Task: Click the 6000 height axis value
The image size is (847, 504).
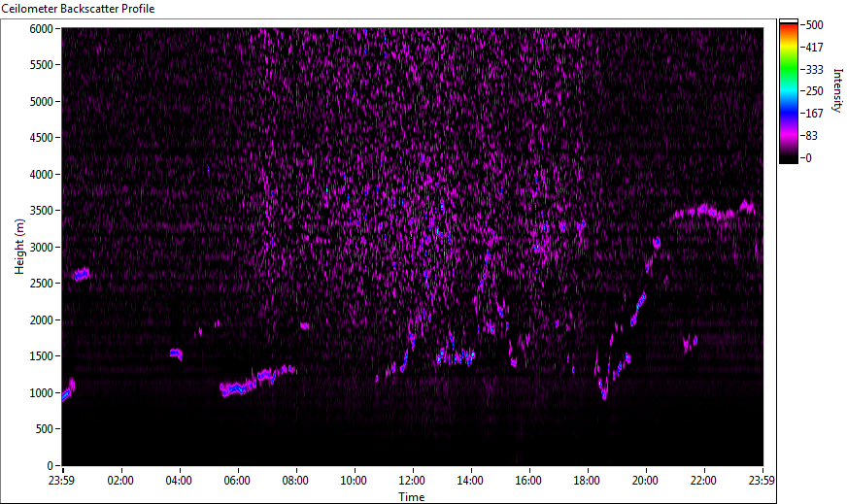Action: point(41,28)
